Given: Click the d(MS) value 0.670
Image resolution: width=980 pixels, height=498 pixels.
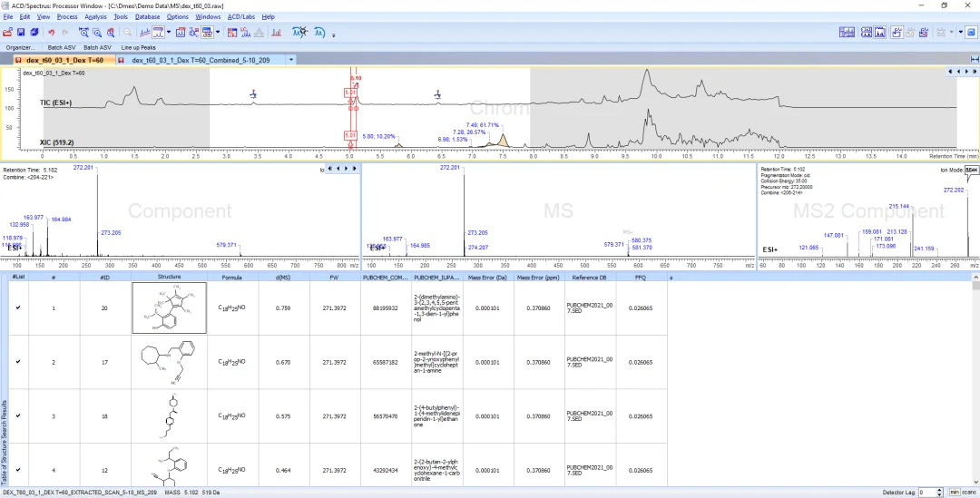Looking at the screenshot, I should (284, 363).
